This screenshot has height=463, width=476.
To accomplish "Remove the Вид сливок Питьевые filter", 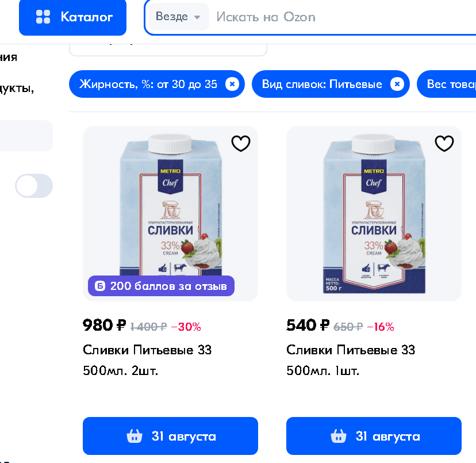I will point(397,85).
